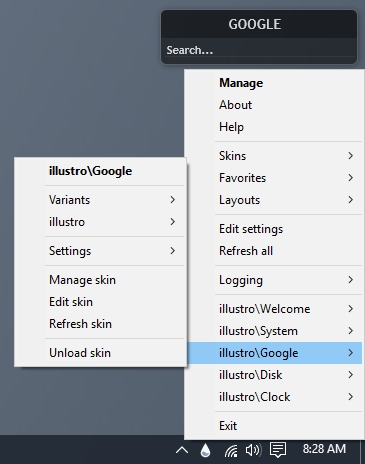Click the Search... field in Google skin
The image size is (365, 464).
(259, 50)
